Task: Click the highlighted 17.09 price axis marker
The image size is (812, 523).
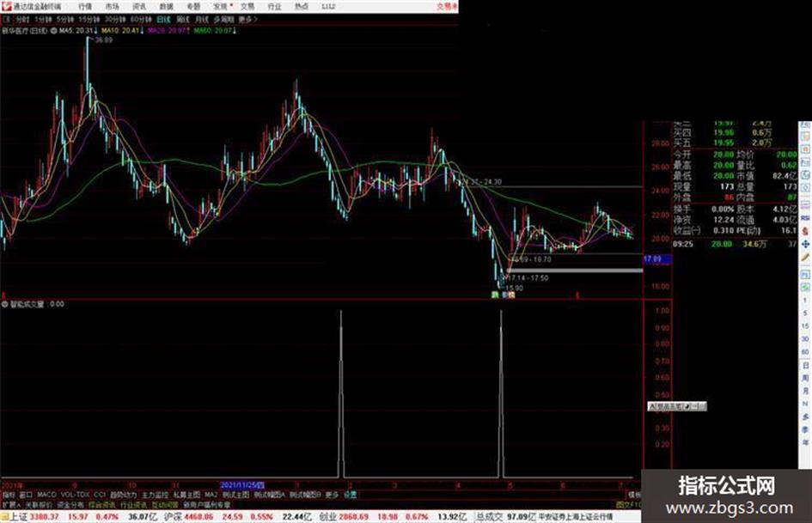Action: tap(656, 258)
